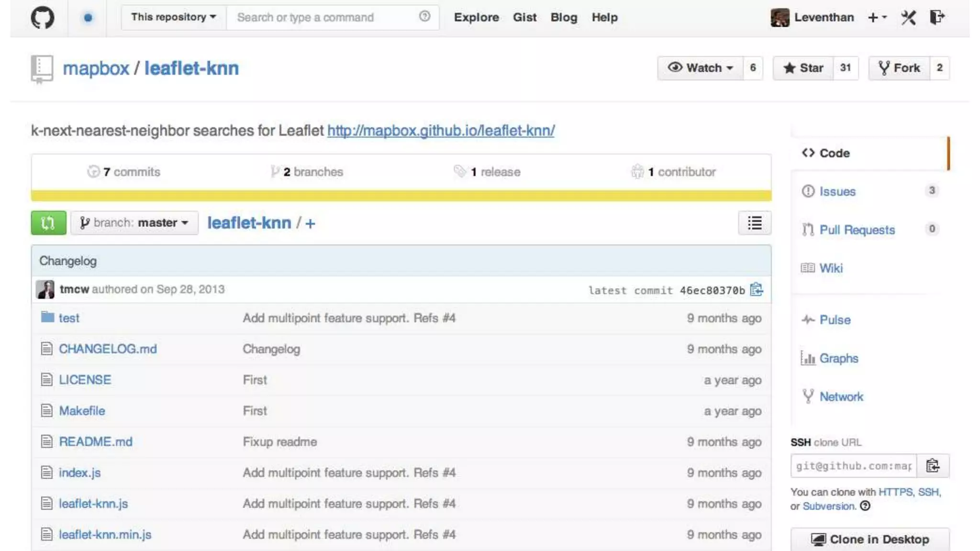Viewport: 980px width, 551px height.
Task: Click the GitHub Octocat logo
Action: pos(42,18)
